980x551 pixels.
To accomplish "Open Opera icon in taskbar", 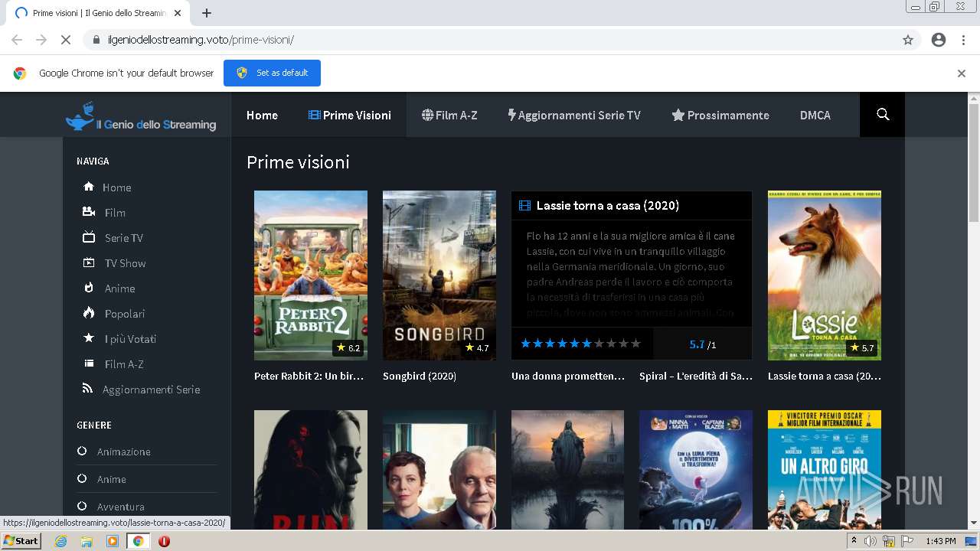I will pyautogui.click(x=164, y=541).
